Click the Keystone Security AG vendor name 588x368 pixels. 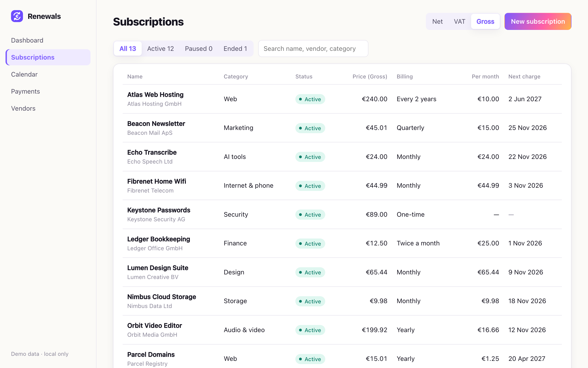[156, 219]
